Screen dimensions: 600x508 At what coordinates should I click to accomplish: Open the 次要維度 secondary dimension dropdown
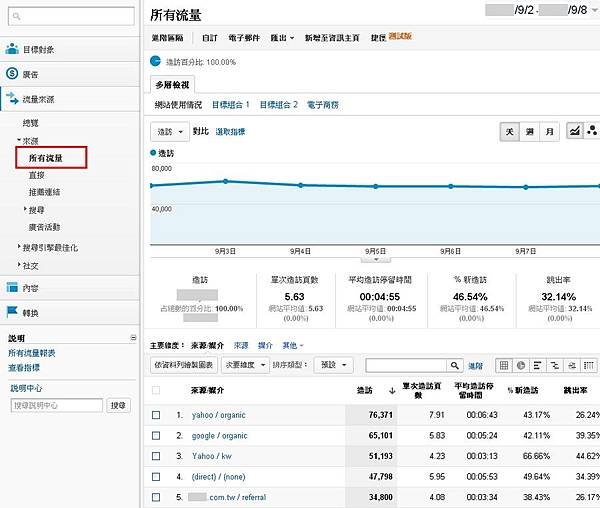pyautogui.click(x=245, y=365)
